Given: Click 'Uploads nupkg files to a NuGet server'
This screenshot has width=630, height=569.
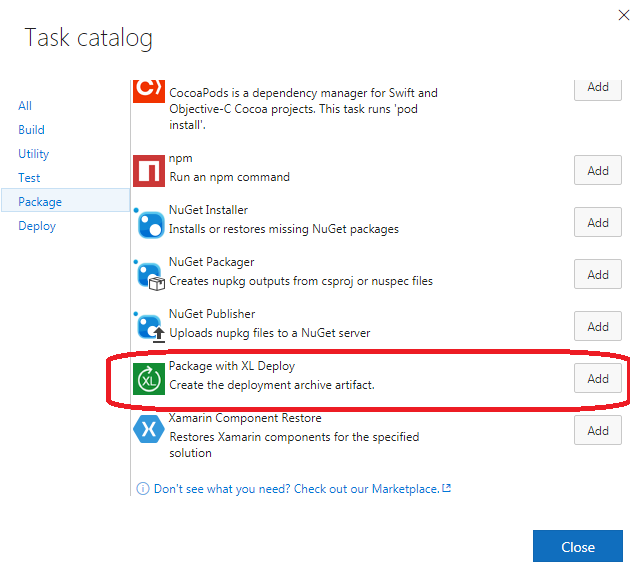Looking at the screenshot, I should (x=270, y=333).
